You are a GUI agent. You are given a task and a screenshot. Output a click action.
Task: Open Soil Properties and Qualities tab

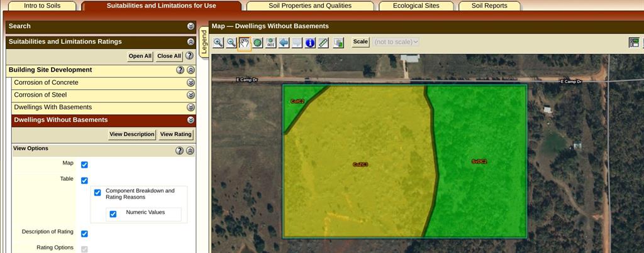pos(310,6)
